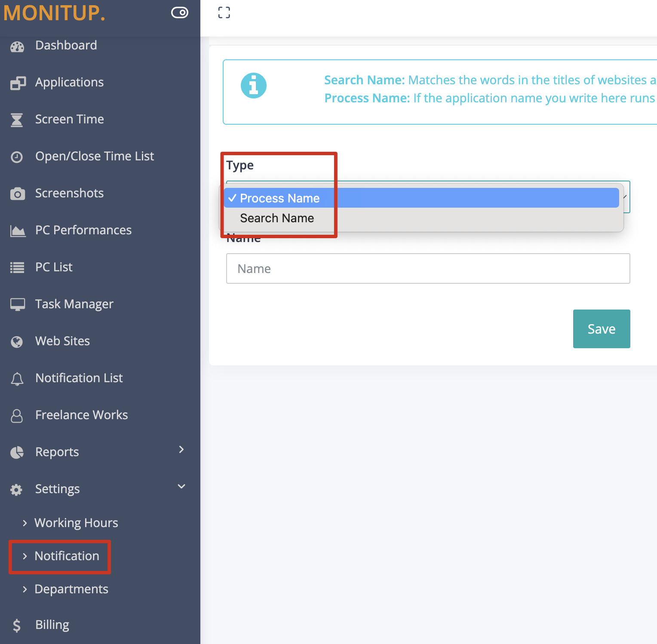Open PC Performances page
This screenshot has width=657, height=644.
(83, 230)
